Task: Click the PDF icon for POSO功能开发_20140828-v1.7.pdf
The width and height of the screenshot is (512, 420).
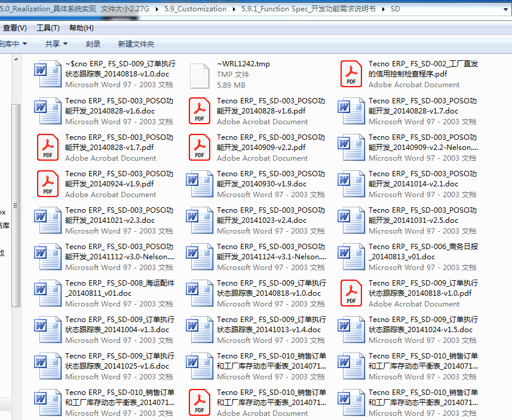Action: tap(48, 148)
